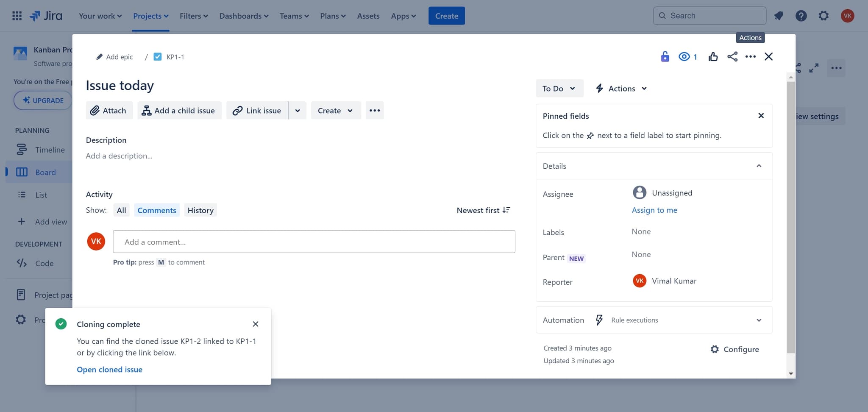Open cloned issue link in notification
Screen dimensions: 868x412
pos(109,370)
